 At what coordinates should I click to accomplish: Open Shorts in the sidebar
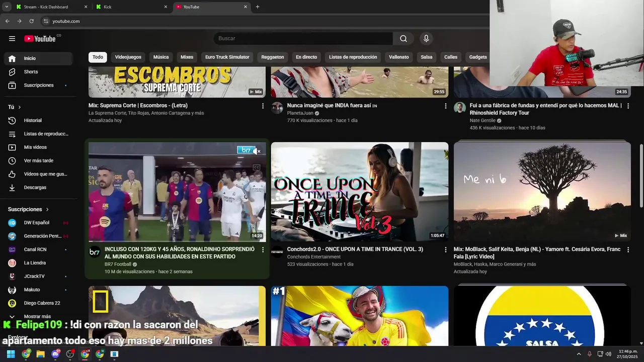point(39,72)
